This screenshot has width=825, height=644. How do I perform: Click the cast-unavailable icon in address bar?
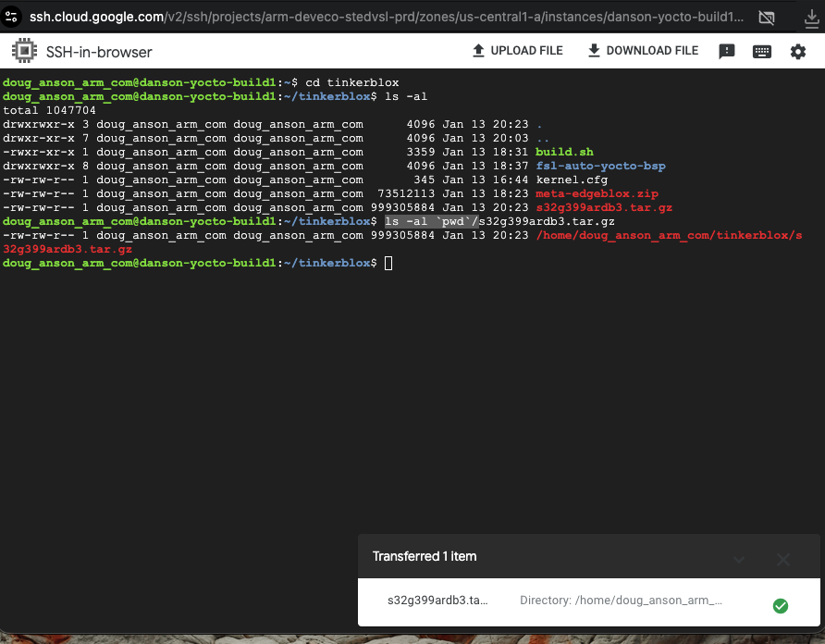click(766, 17)
